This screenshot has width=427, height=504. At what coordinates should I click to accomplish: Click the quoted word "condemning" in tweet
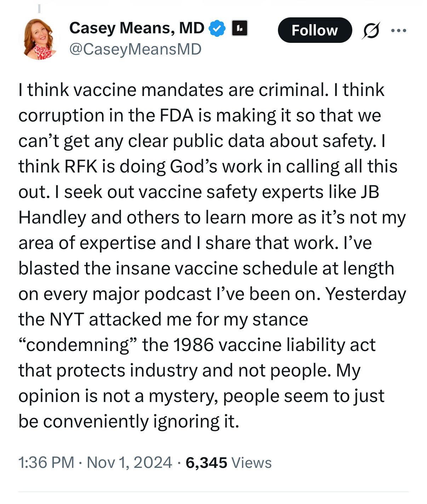click(x=77, y=345)
